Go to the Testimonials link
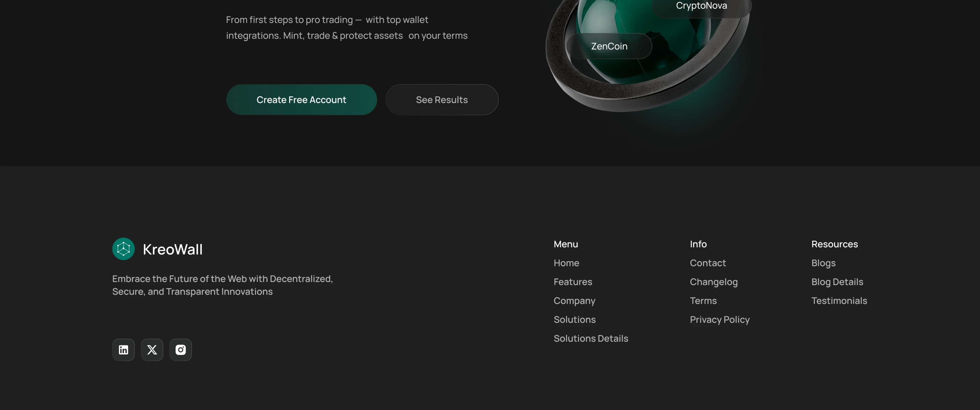 839,300
